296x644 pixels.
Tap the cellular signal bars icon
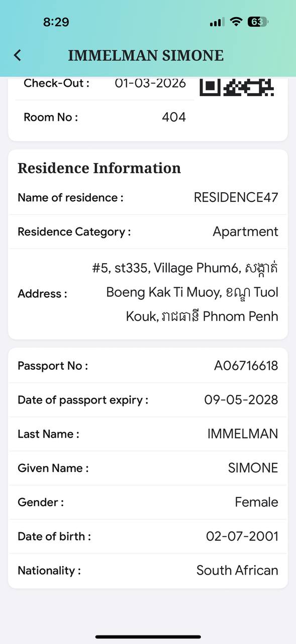tap(217, 22)
